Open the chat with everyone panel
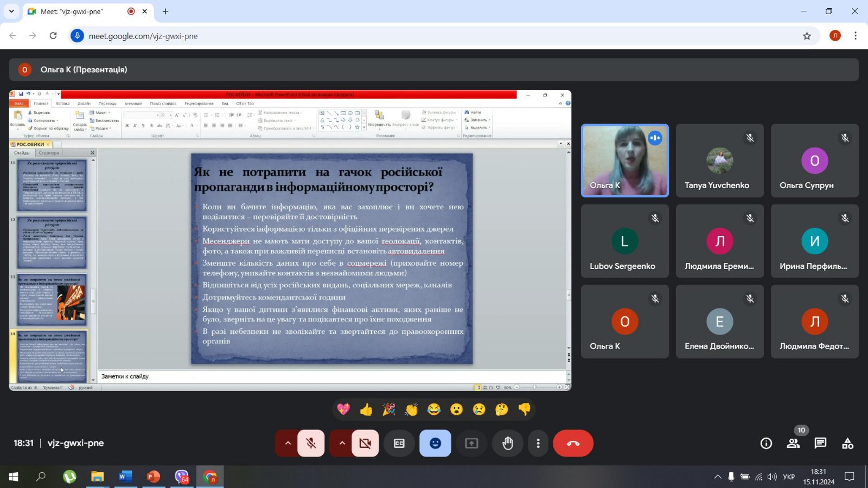The height and width of the screenshot is (488, 868). pos(820,444)
